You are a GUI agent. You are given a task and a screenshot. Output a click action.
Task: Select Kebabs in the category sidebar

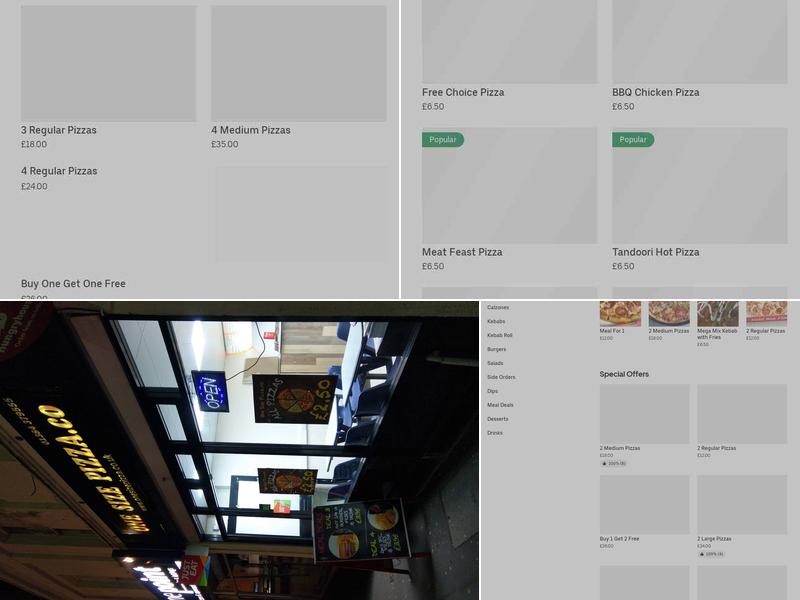pos(496,322)
